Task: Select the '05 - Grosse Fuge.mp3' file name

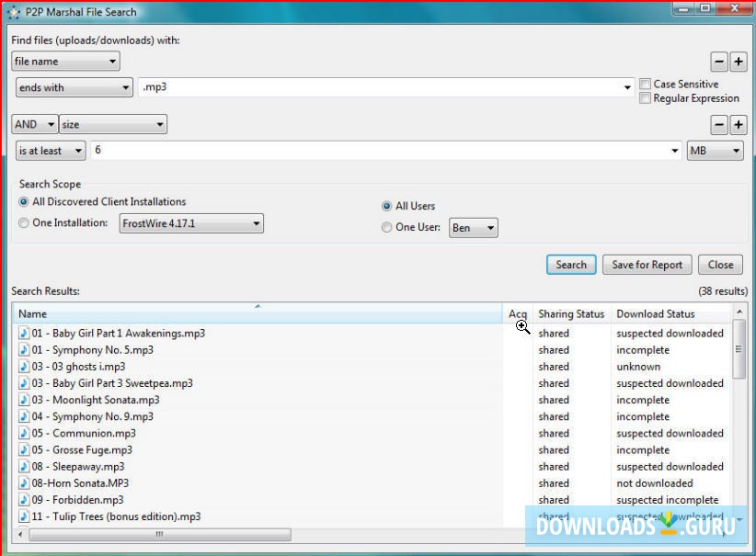Action: click(x=82, y=449)
